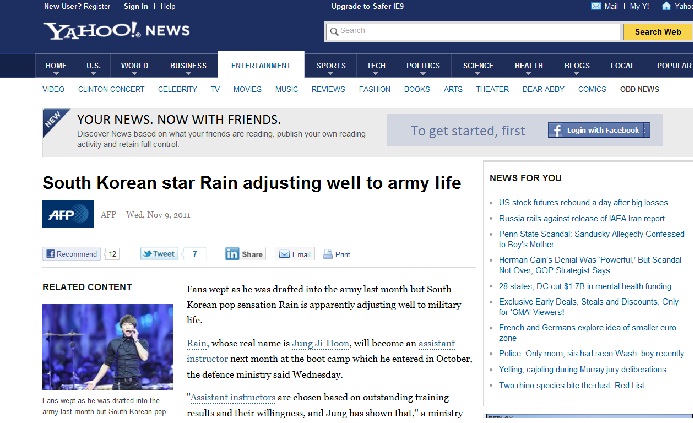This screenshot has width=693, height=423.
Task: Click the AFP source logo
Action: pos(68,214)
